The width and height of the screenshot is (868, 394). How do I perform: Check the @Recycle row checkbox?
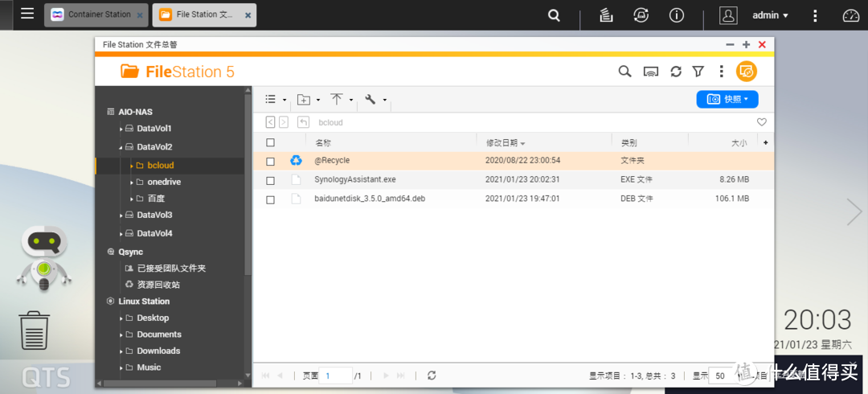click(x=270, y=162)
